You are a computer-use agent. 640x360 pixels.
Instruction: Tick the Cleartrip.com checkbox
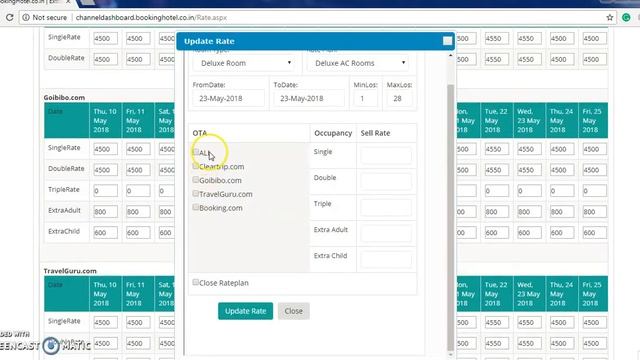[196, 166]
